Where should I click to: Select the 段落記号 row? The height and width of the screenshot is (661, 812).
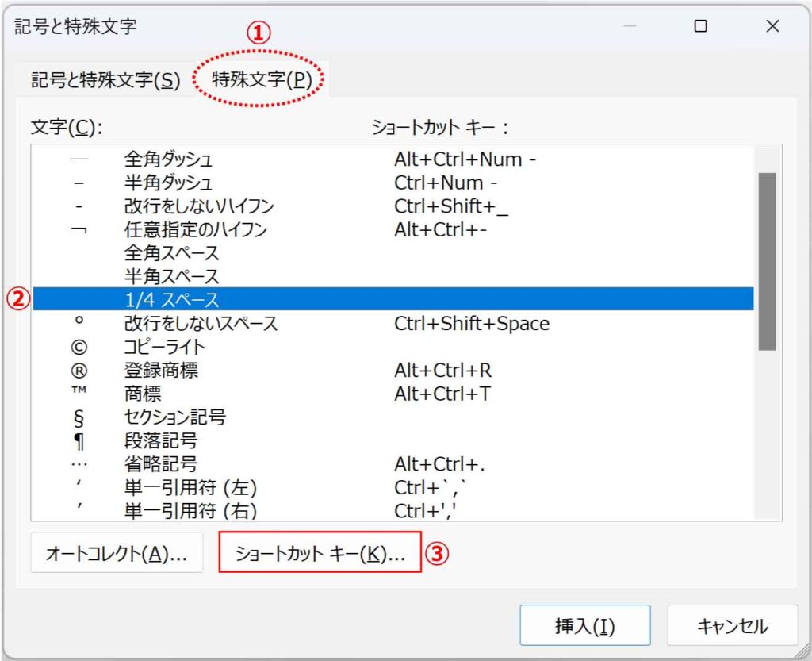click(393, 440)
